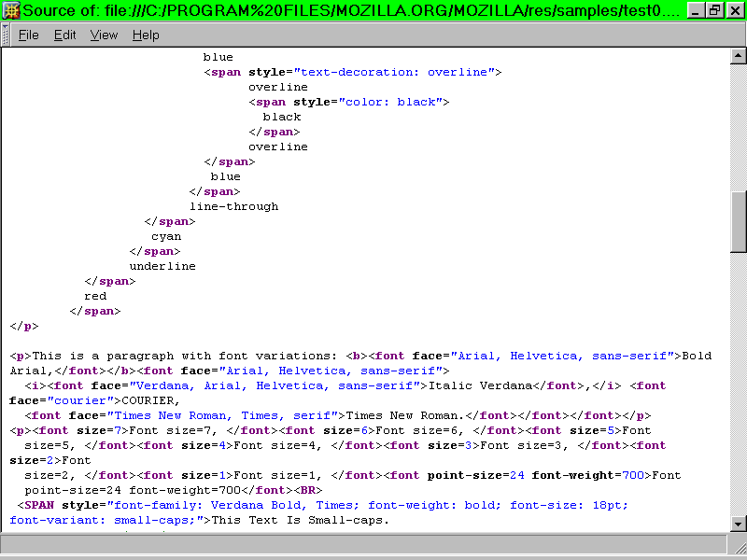Click the scroll down arrow button
The image size is (747, 560).
(738, 524)
